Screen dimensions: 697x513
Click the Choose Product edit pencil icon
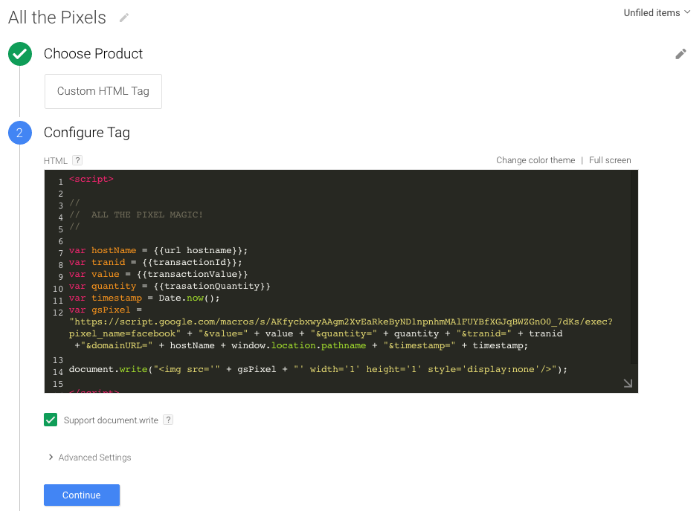(x=681, y=54)
